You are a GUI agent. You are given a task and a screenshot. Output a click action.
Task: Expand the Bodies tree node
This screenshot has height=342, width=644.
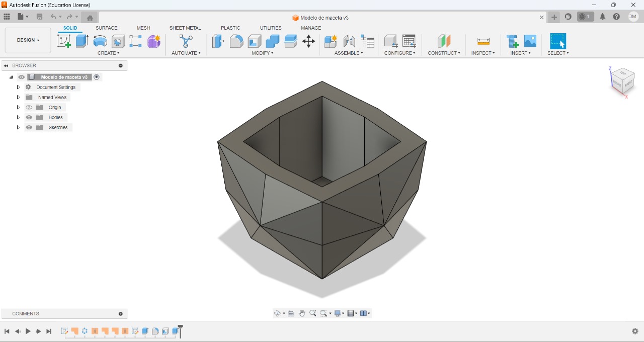point(18,118)
